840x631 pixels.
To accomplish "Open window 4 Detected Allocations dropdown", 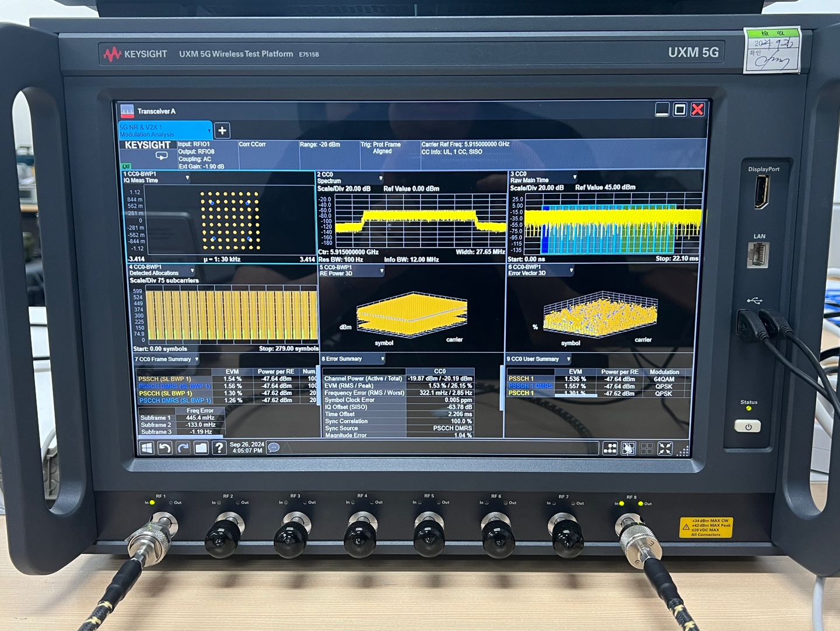I will [192, 271].
